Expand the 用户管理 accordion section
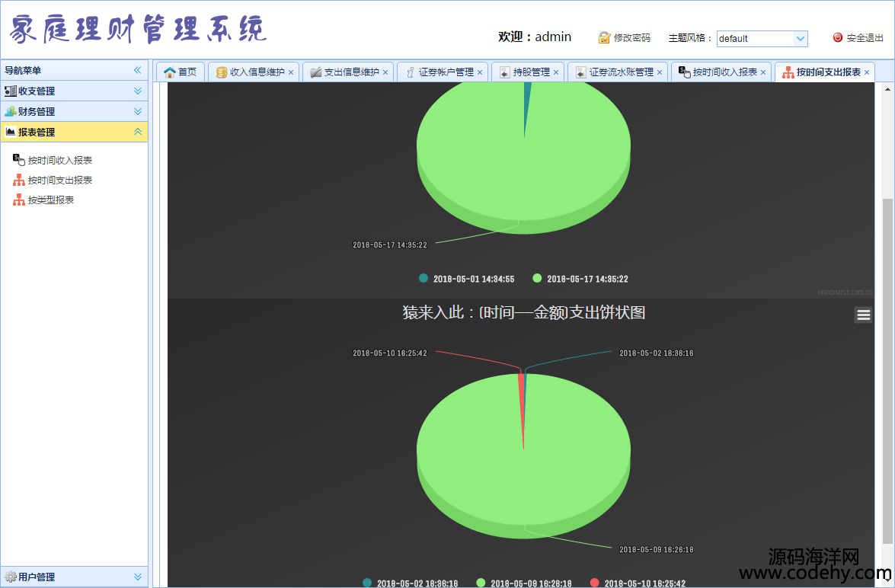The image size is (895, 588). pos(138,577)
